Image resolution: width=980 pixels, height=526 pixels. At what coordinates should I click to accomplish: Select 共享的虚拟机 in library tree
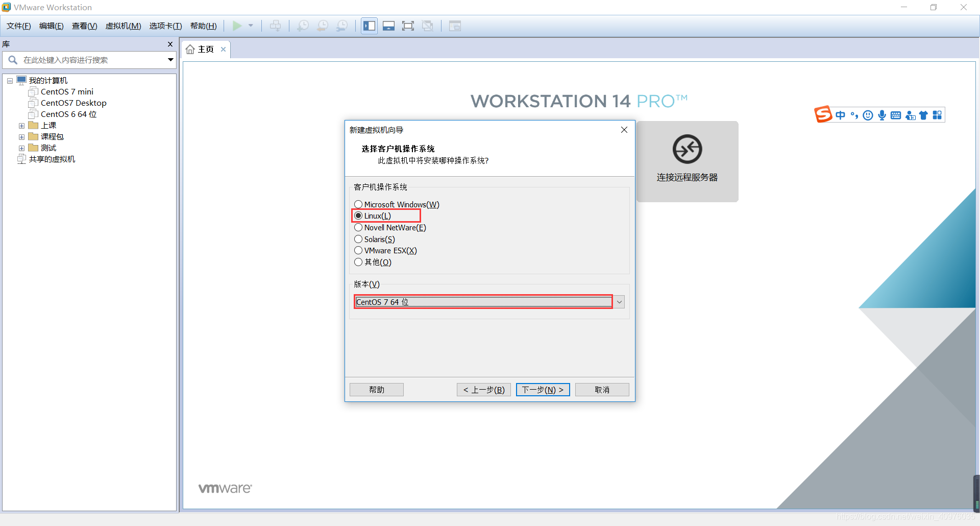(x=52, y=159)
